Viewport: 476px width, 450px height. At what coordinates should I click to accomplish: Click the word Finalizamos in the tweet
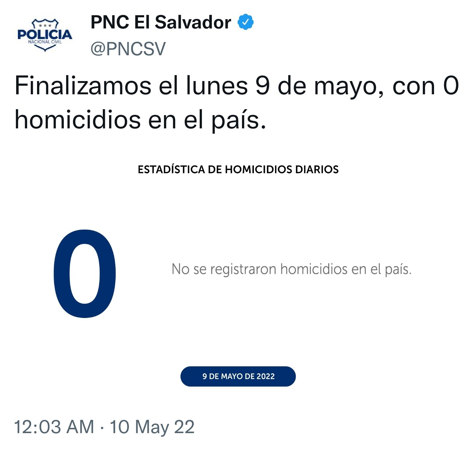pos(83,86)
